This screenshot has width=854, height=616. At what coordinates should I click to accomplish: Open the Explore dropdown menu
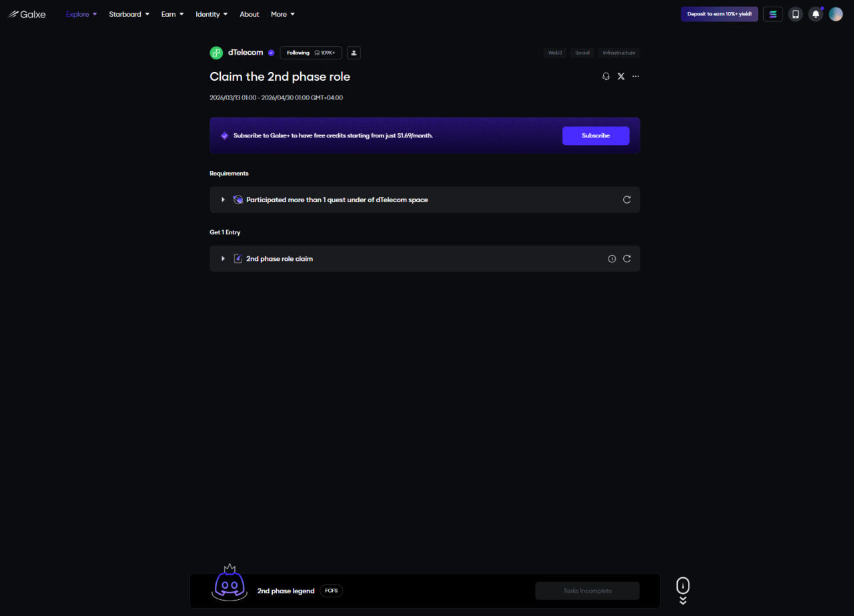tap(81, 14)
